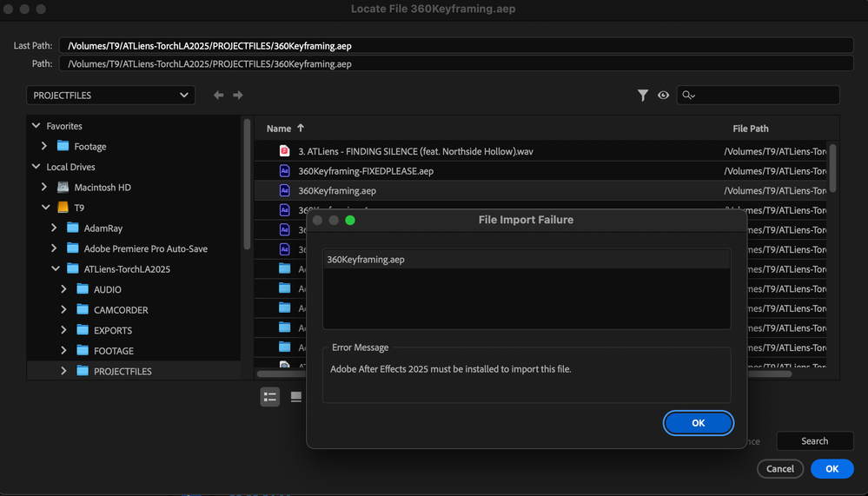Click the filter funnel icon
868x496 pixels.
(642, 96)
